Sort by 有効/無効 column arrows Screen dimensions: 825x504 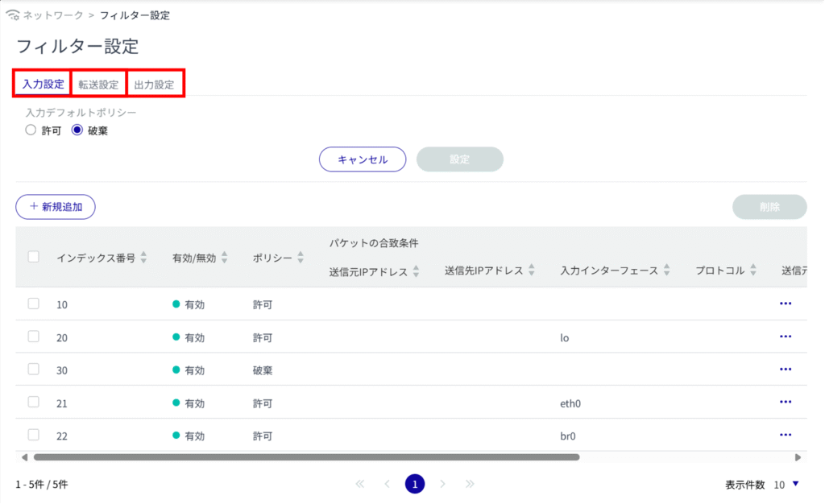(x=225, y=258)
